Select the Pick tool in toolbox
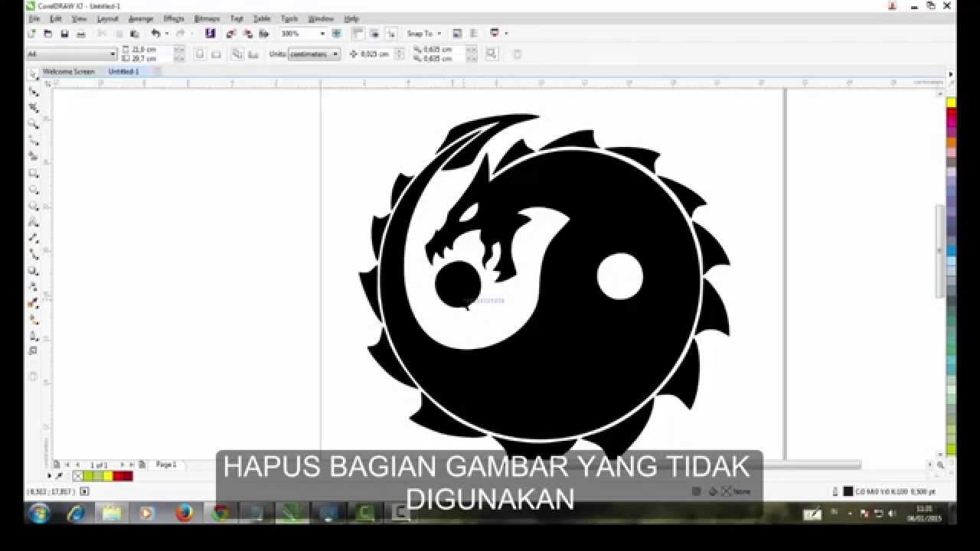Image resolution: width=980 pixels, height=551 pixels. pos(34,75)
